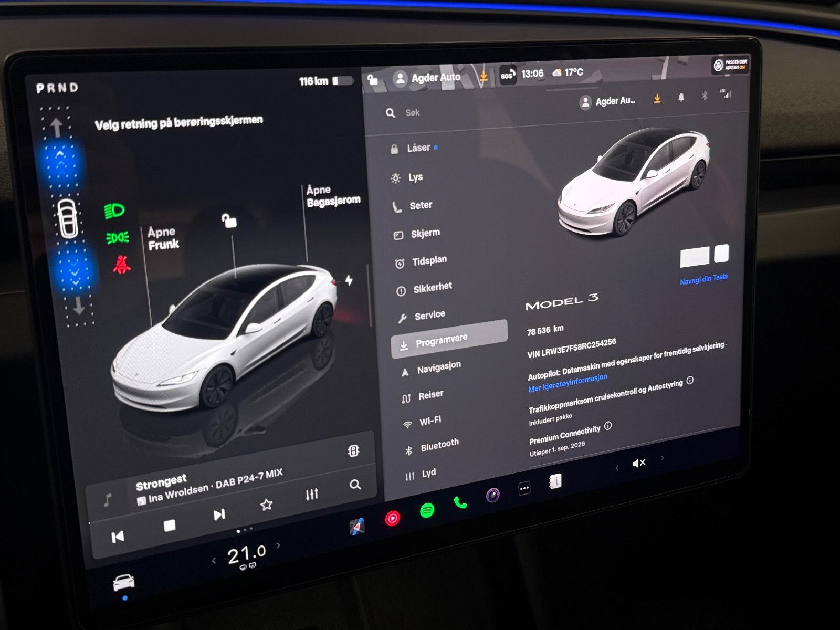
Task: Open the Sikkerhet settings
Action: tap(424, 288)
